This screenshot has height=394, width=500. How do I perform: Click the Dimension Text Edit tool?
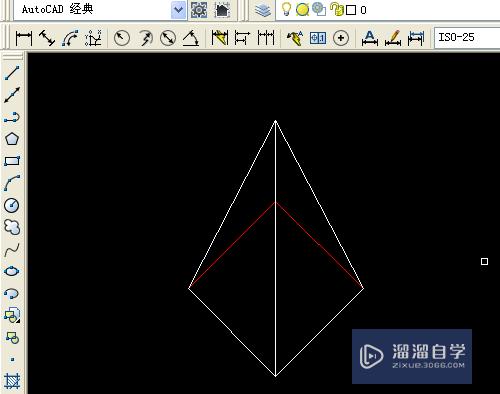click(x=393, y=38)
